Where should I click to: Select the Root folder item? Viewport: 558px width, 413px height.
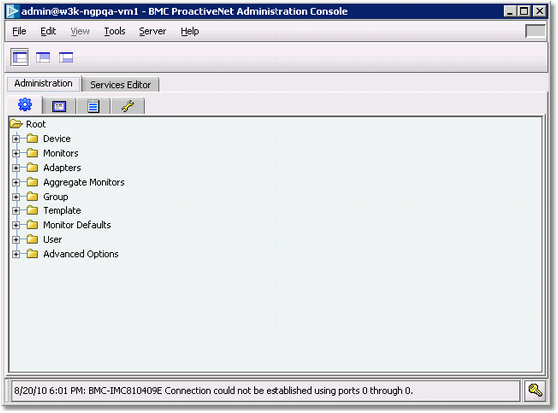click(x=36, y=124)
